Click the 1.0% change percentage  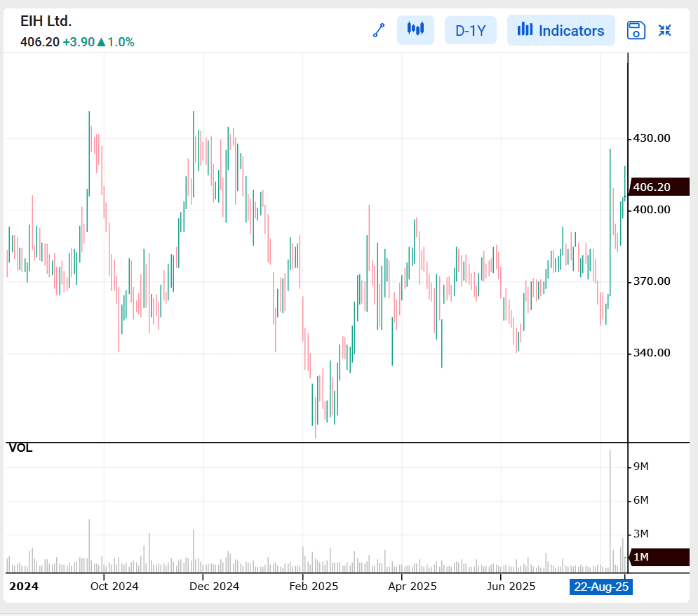pos(121,42)
